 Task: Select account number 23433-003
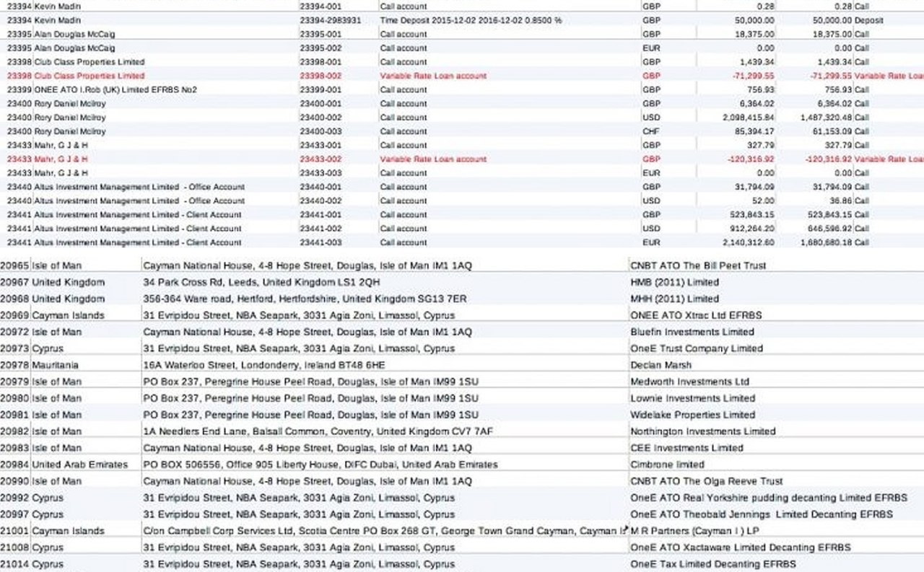click(x=320, y=173)
